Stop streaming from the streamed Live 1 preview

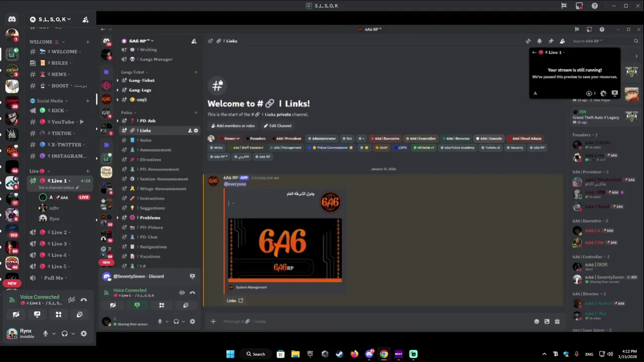(614, 93)
